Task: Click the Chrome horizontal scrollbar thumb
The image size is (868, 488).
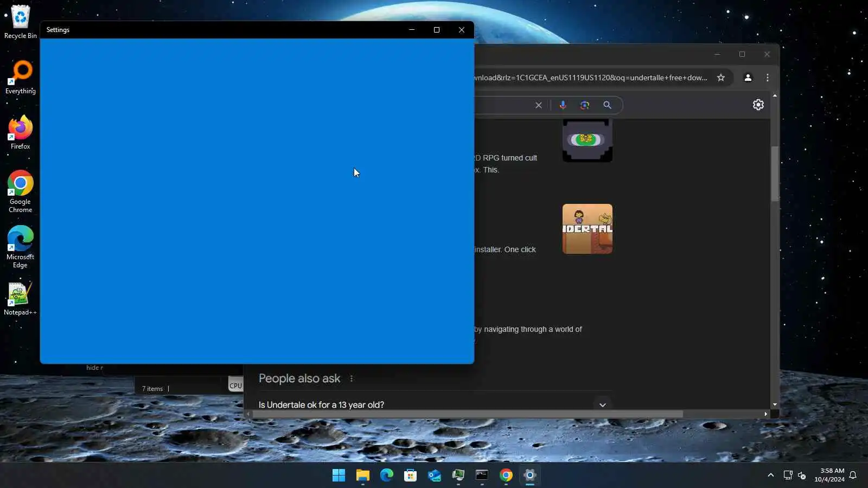Action: [x=468, y=414]
